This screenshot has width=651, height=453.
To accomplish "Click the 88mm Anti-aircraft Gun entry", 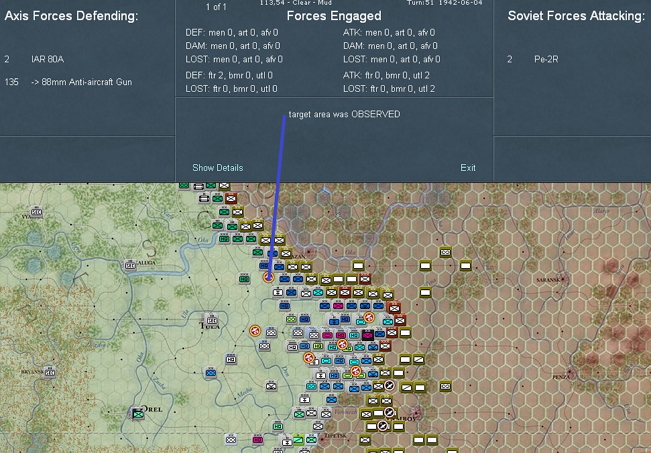I will click(x=82, y=82).
